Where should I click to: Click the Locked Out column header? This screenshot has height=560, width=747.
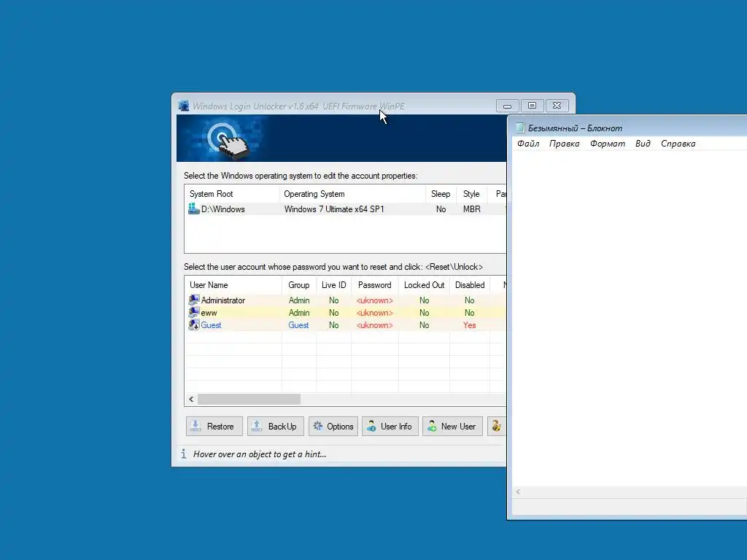point(424,285)
